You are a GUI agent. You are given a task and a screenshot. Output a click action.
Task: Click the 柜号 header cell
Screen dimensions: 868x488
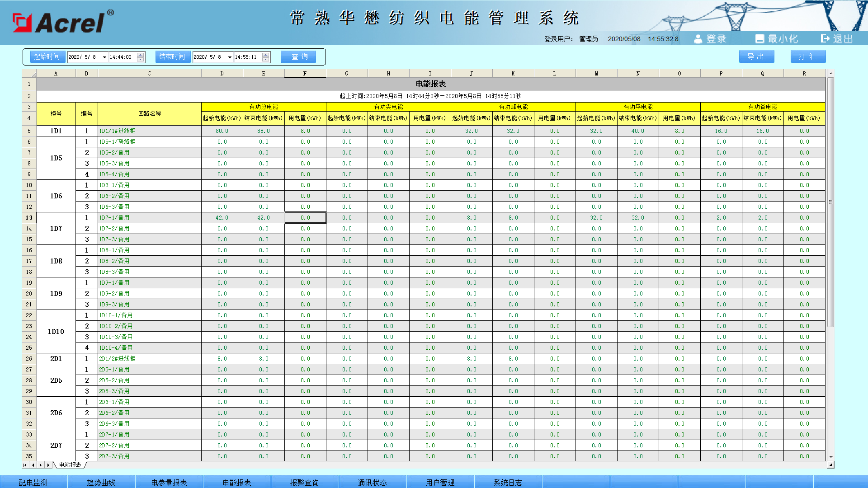click(56, 114)
